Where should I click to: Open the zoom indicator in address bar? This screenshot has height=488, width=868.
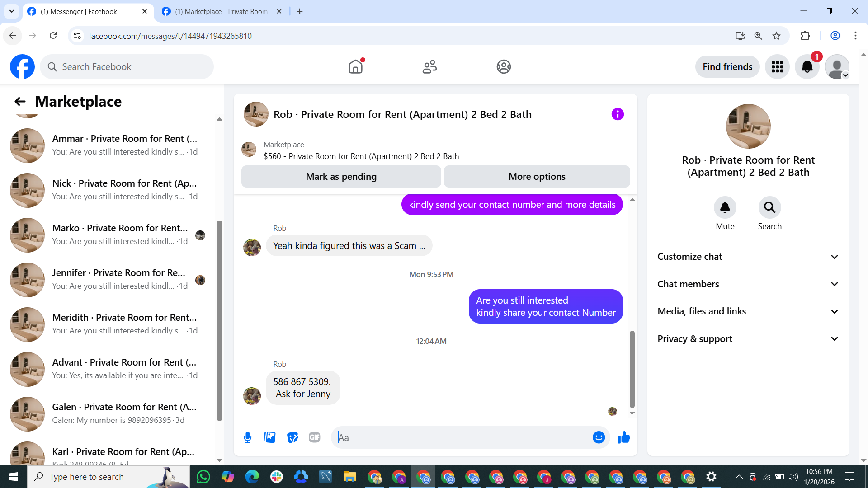[x=758, y=36]
